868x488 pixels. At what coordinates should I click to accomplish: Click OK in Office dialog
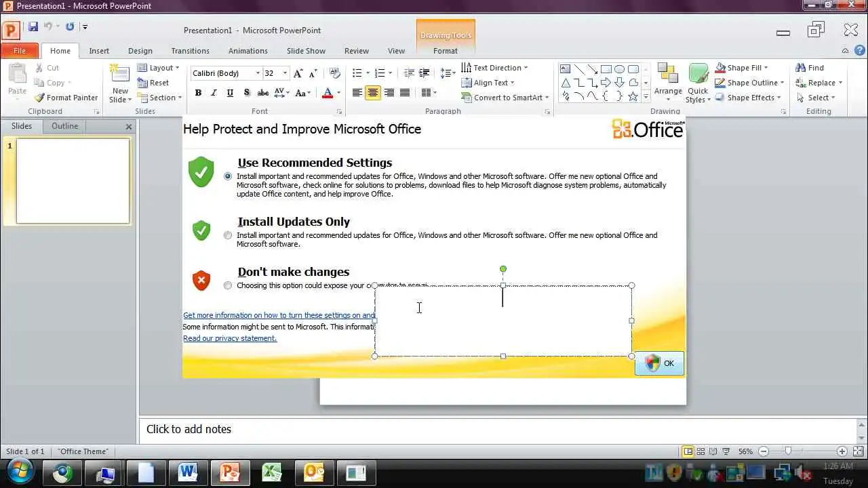[x=659, y=363]
